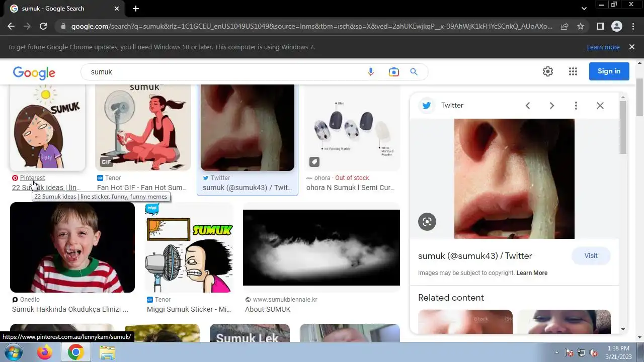Go to Google homepage via logo
The height and width of the screenshot is (362, 644).
(x=34, y=72)
